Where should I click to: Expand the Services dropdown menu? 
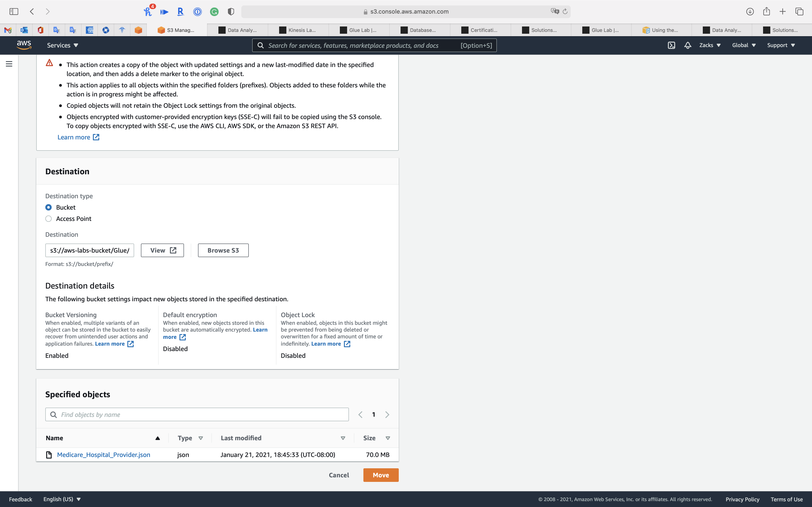click(62, 45)
